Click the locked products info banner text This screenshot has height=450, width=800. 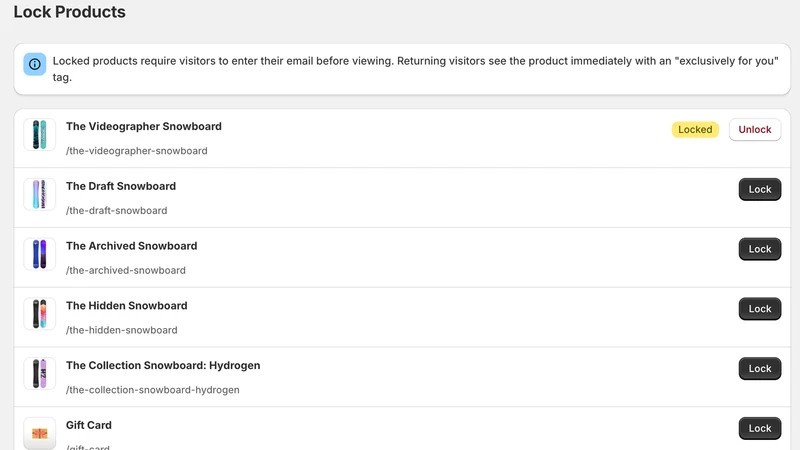click(x=415, y=69)
